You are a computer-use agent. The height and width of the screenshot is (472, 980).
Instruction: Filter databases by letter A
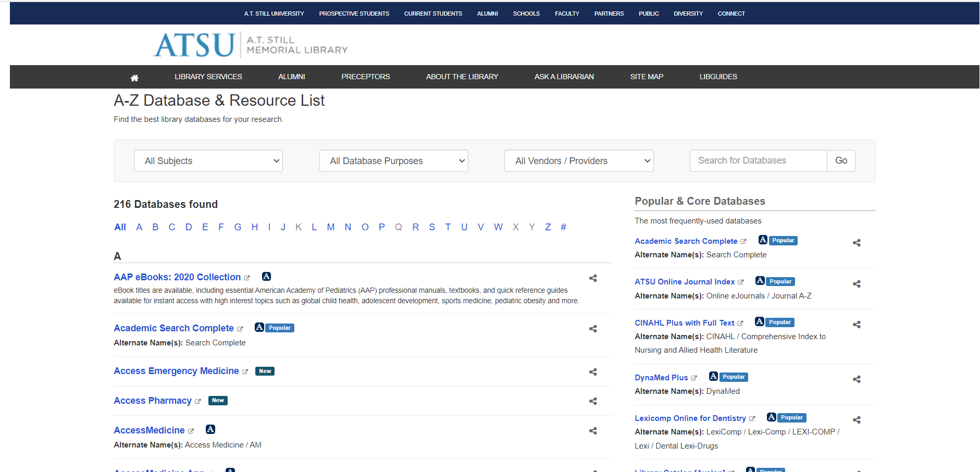(139, 227)
